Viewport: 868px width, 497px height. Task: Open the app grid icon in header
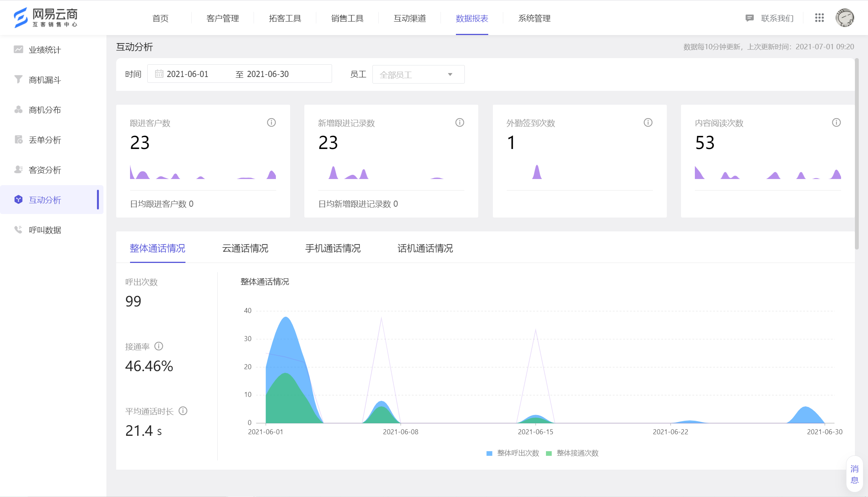pos(820,18)
